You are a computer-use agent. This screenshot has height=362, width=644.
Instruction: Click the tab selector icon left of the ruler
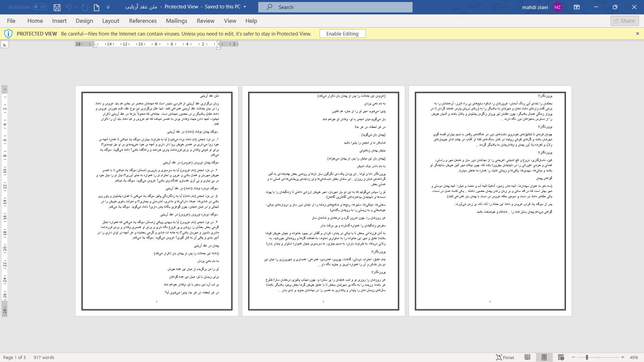(x=5, y=45)
